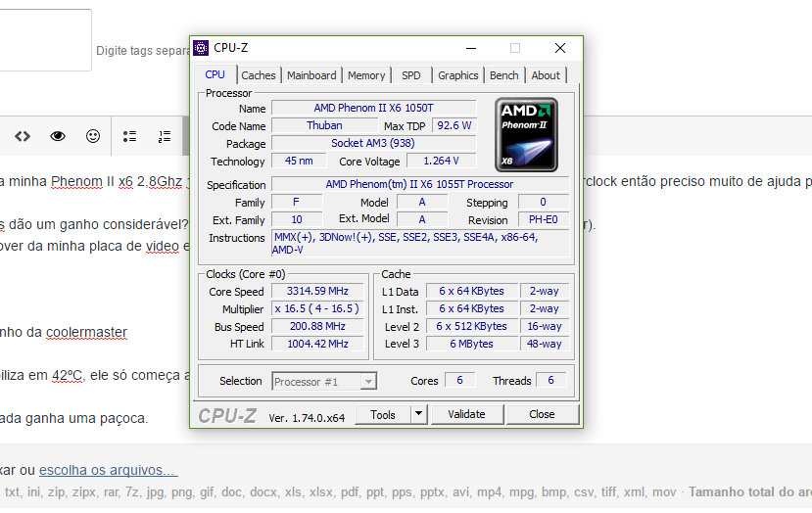Image resolution: width=812 pixels, height=513 pixels.
Task: Toggle the code view icon in editor toolbar
Action: 23,136
